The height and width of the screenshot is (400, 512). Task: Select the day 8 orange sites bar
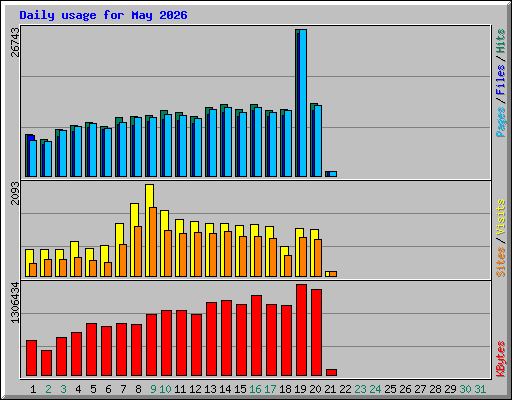(138, 251)
